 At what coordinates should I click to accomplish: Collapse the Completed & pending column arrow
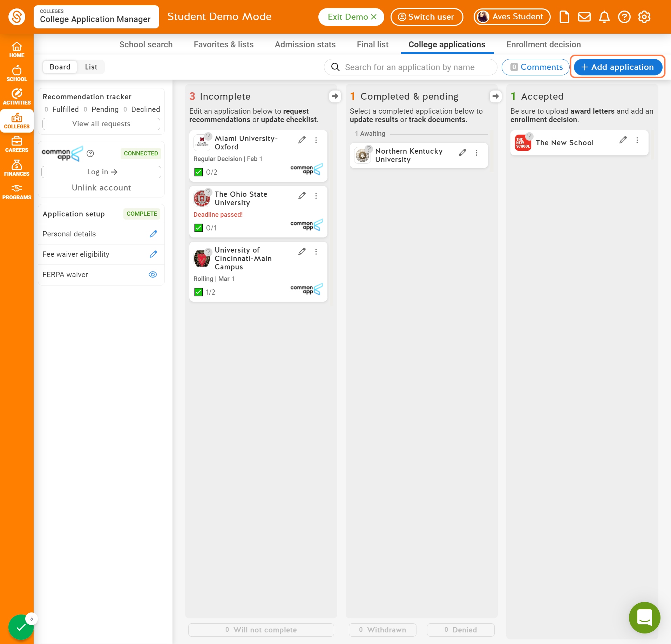[x=495, y=96]
